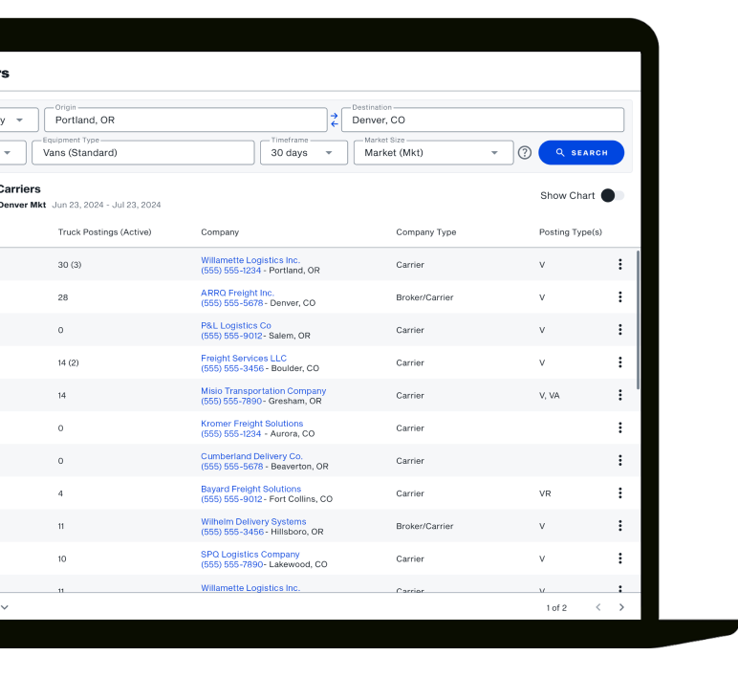
Task: Open Freight Services LLC company link
Action: (244, 358)
